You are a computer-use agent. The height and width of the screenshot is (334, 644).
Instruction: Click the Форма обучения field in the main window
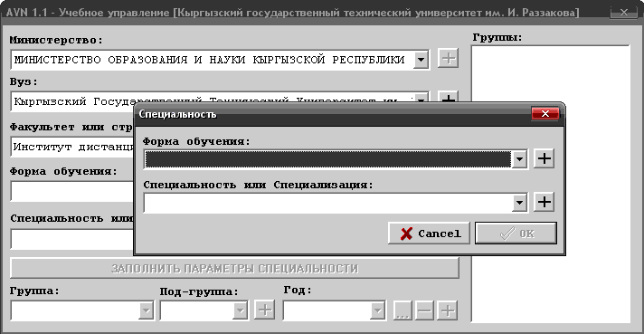point(72,192)
